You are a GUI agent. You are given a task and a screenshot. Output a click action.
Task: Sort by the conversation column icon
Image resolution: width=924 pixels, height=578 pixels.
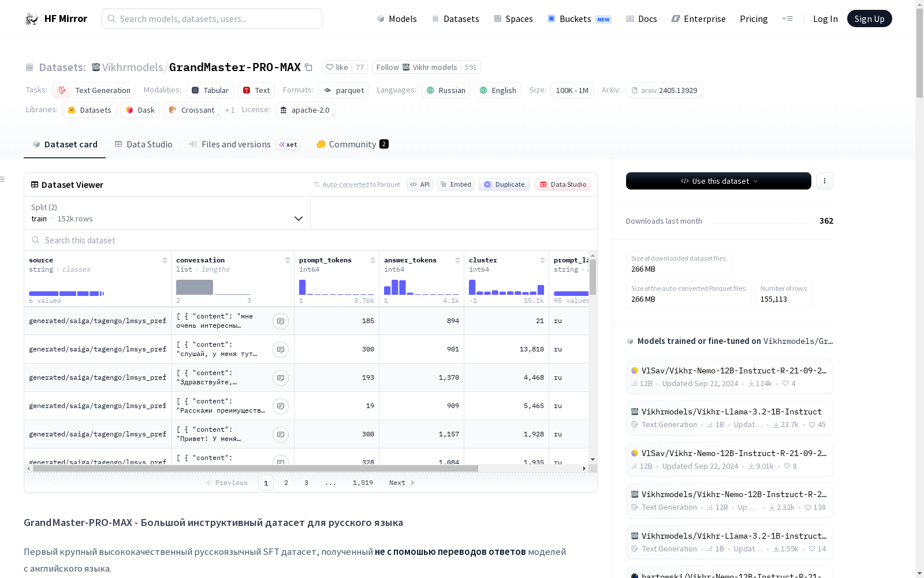point(288,260)
